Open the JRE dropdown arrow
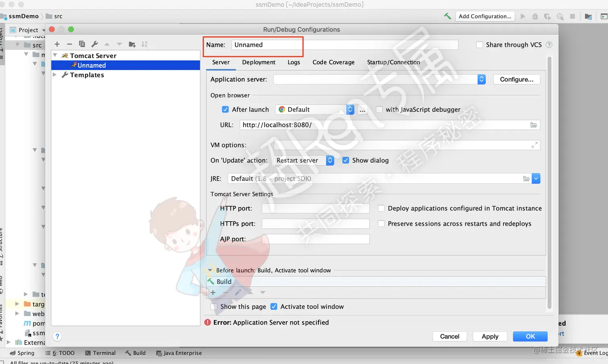 click(x=536, y=179)
